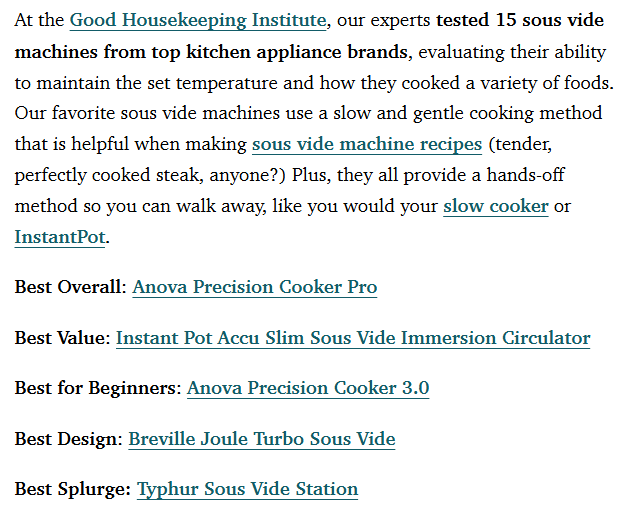Click the bold 'Best Value' label
619x510 pixels.
click(59, 338)
